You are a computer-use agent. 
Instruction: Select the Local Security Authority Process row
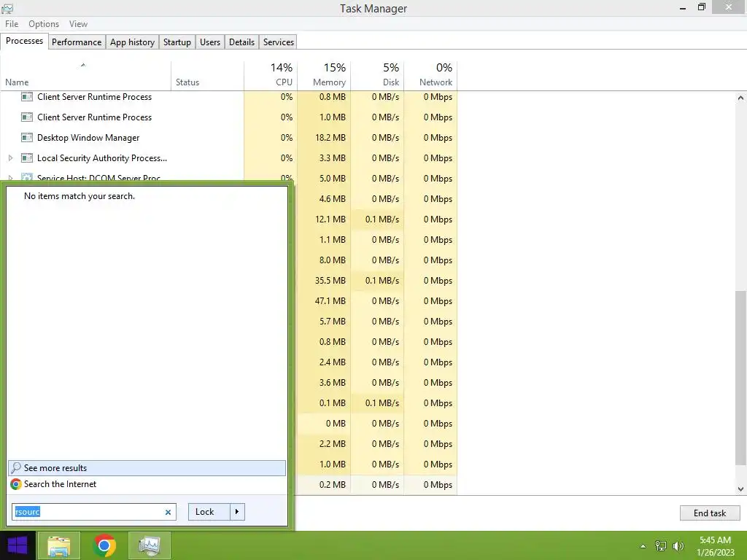pyautogui.click(x=228, y=158)
